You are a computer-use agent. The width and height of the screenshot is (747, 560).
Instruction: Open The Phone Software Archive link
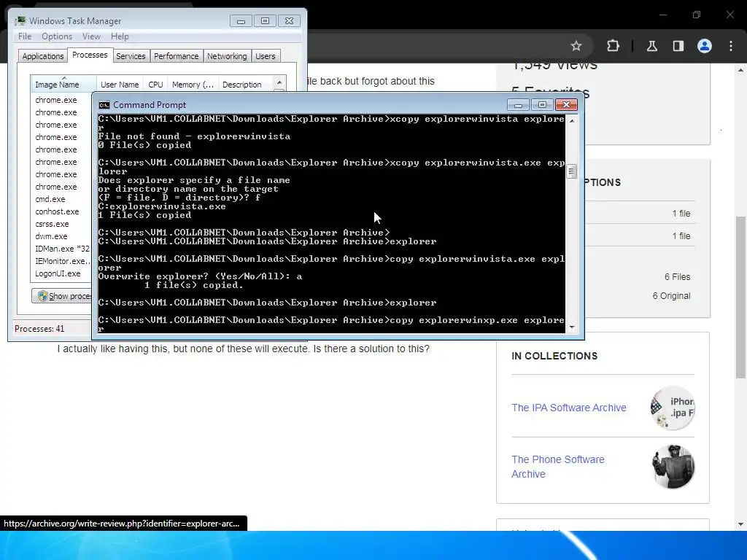pyautogui.click(x=558, y=467)
